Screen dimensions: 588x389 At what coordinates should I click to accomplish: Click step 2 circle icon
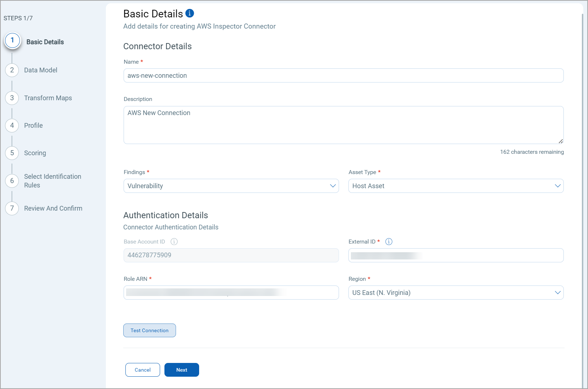pos(12,70)
